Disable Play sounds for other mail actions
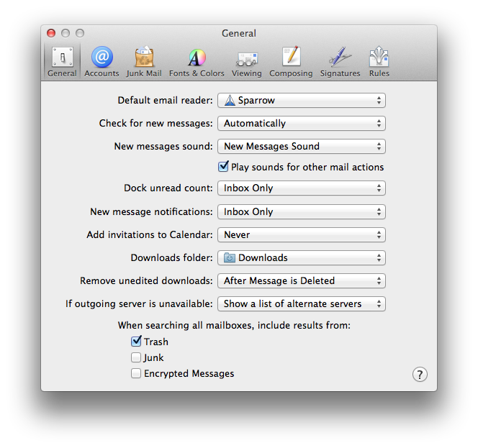 pos(223,167)
